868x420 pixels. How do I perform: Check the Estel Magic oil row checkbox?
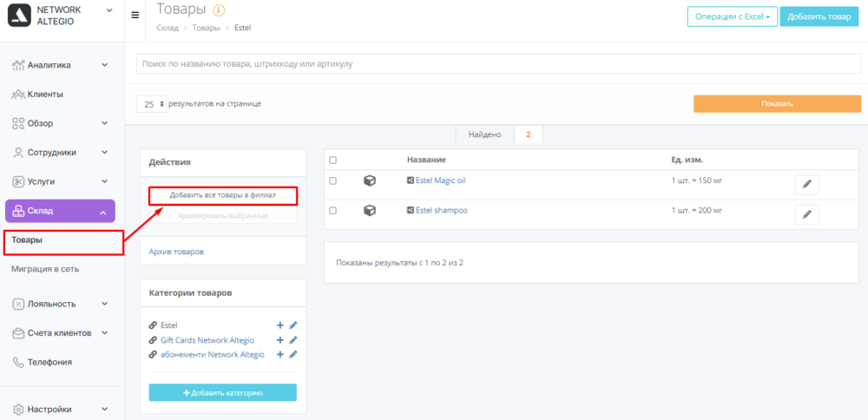332,181
